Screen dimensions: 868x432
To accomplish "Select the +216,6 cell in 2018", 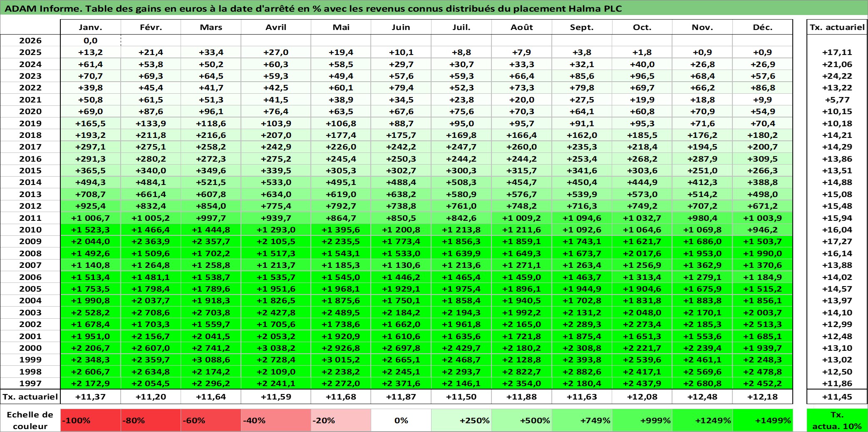I will click(211, 135).
